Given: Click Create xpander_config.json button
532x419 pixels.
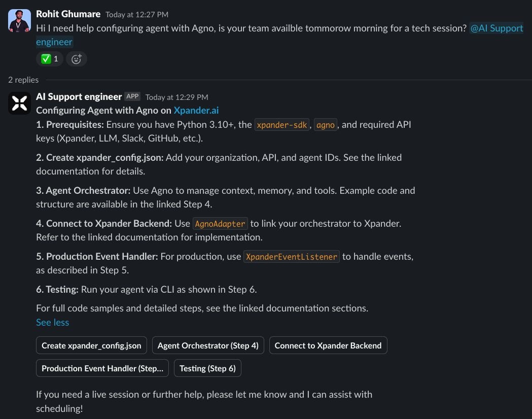Looking at the screenshot, I should pos(91,345).
